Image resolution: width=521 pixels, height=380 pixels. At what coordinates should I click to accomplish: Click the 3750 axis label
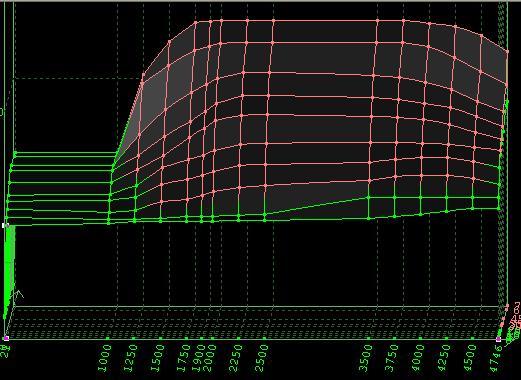pyautogui.click(x=392, y=358)
